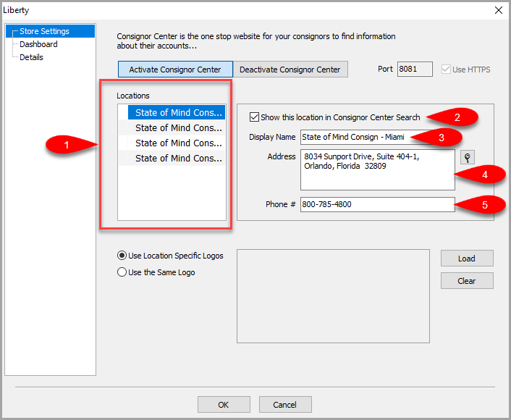This screenshot has width=511, height=420.
Task: Select the third State of Mind Cons... location
Action: coord(177,143)
